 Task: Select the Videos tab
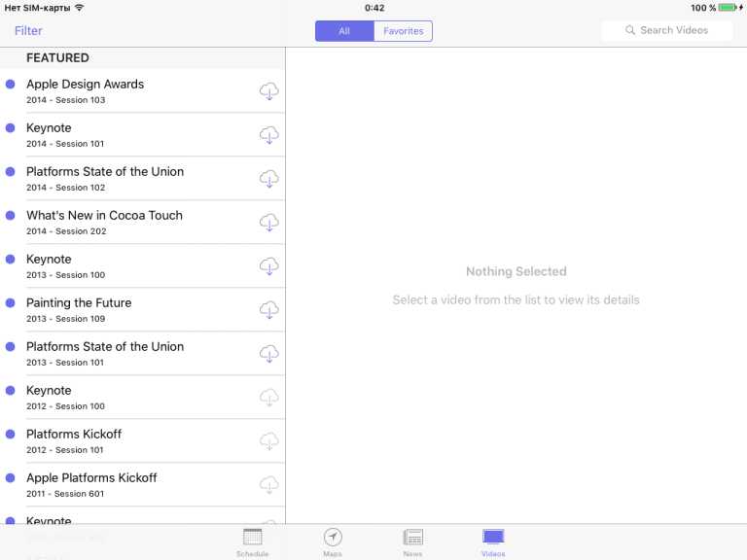pyautogui.click(x=493, y=542)
